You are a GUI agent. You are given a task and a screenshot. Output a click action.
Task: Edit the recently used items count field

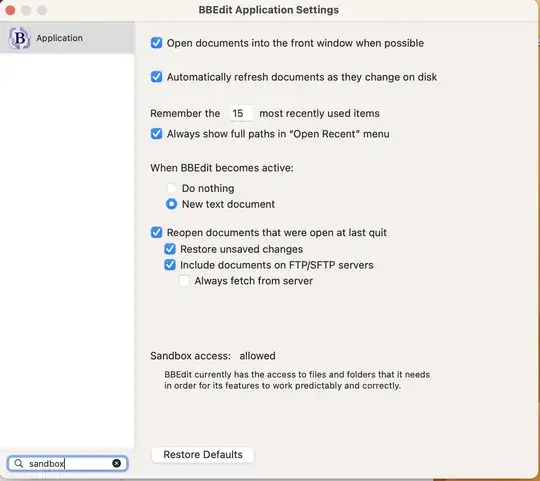(241, 113)
